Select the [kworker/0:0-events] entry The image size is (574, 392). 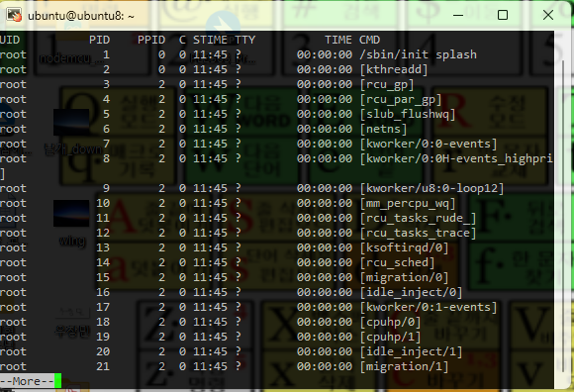tap(429, 144)
